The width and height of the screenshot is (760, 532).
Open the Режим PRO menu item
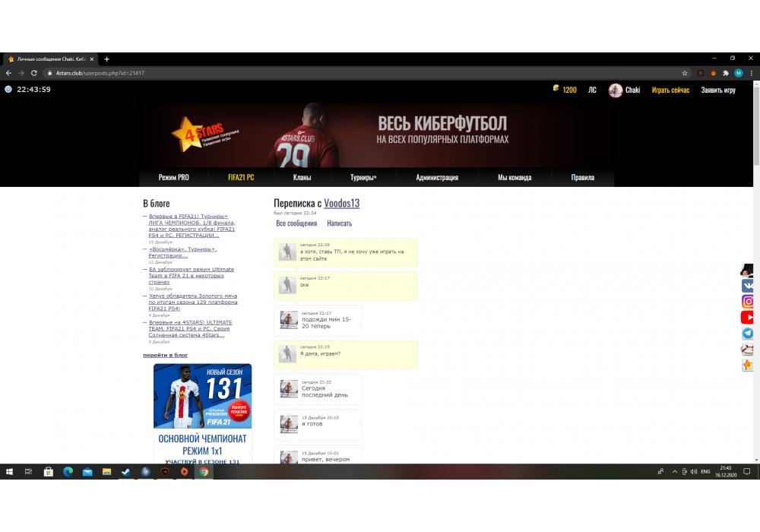(173, 177)
